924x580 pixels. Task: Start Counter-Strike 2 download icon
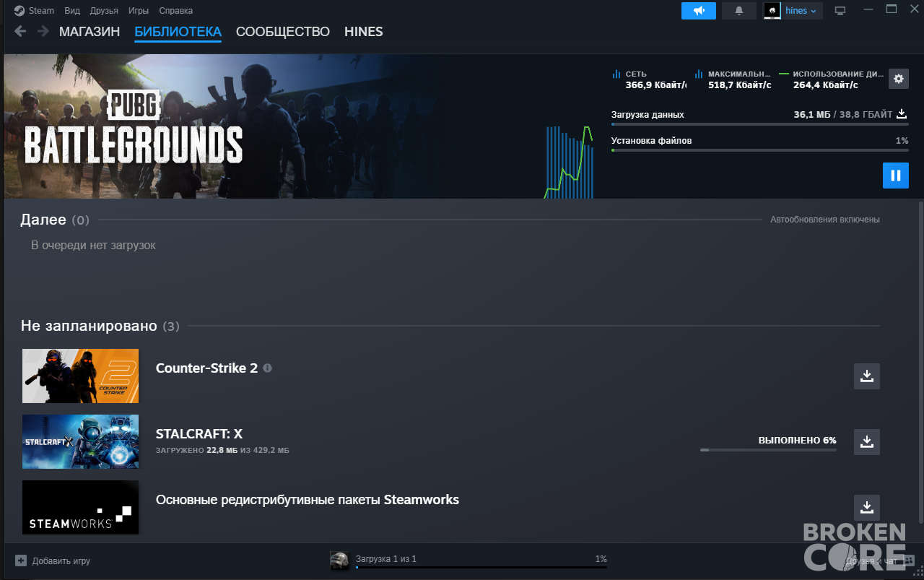[x=867, y=376]
